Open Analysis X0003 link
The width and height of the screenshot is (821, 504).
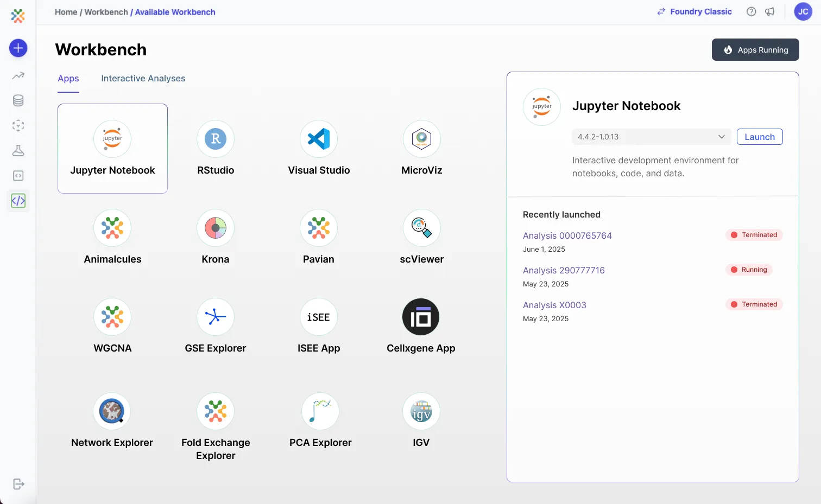point(554,305)
